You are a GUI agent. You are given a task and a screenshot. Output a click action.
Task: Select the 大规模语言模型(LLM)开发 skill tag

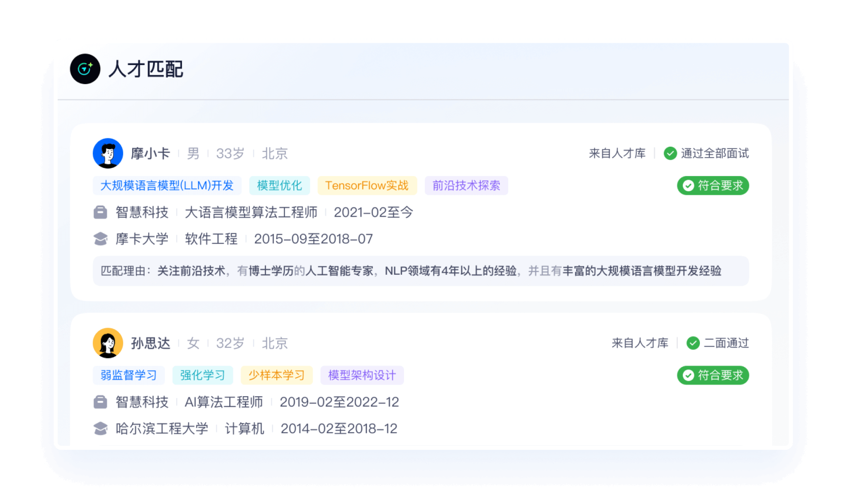coord(167,186)
